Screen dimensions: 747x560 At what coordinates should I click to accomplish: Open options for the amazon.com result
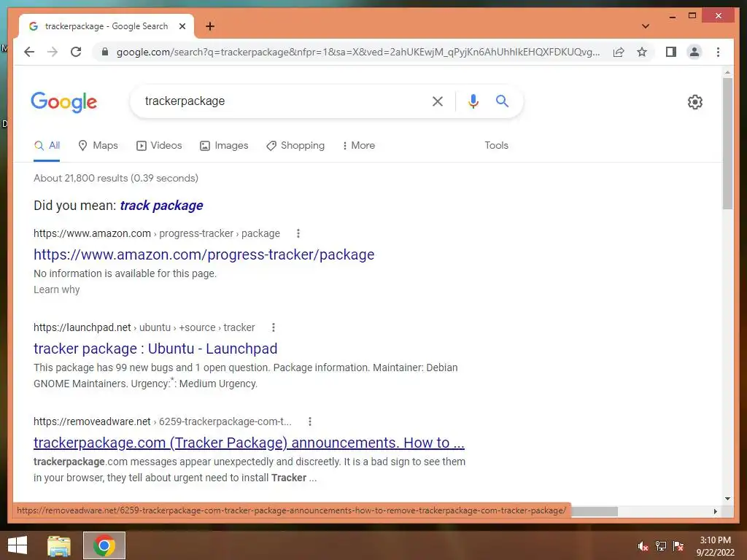298,233
